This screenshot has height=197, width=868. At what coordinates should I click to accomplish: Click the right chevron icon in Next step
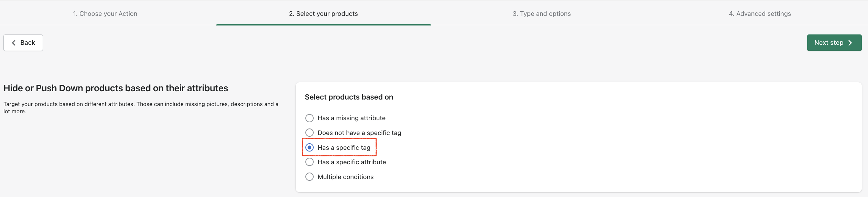coord(850,43)
